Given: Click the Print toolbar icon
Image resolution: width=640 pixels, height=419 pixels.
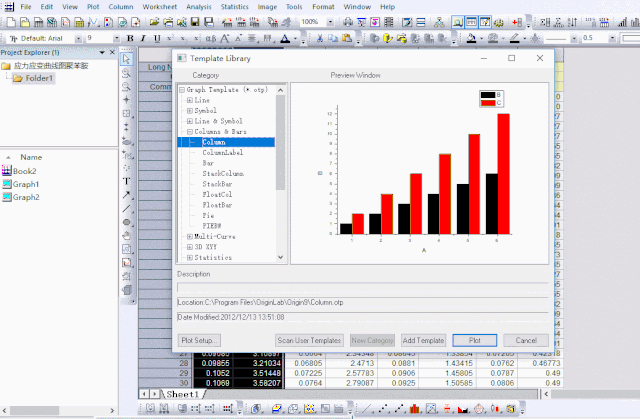Looking at the screenshot, I should point(348,22).
